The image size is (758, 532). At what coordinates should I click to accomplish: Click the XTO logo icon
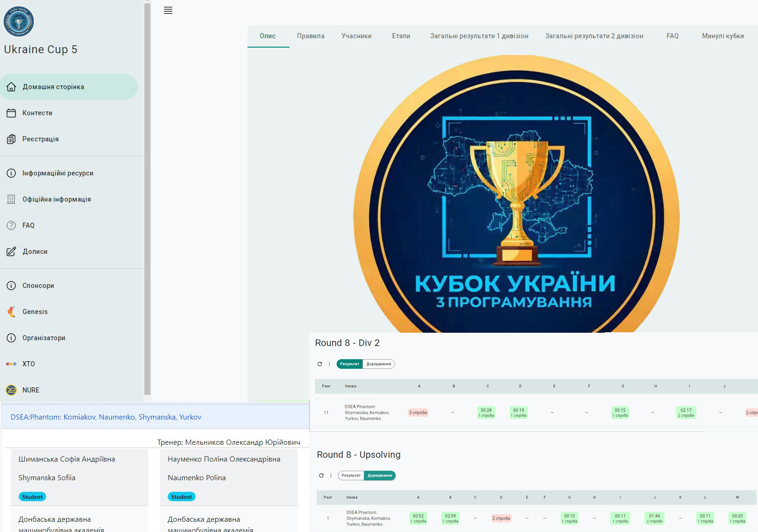(x=11, y=364)
